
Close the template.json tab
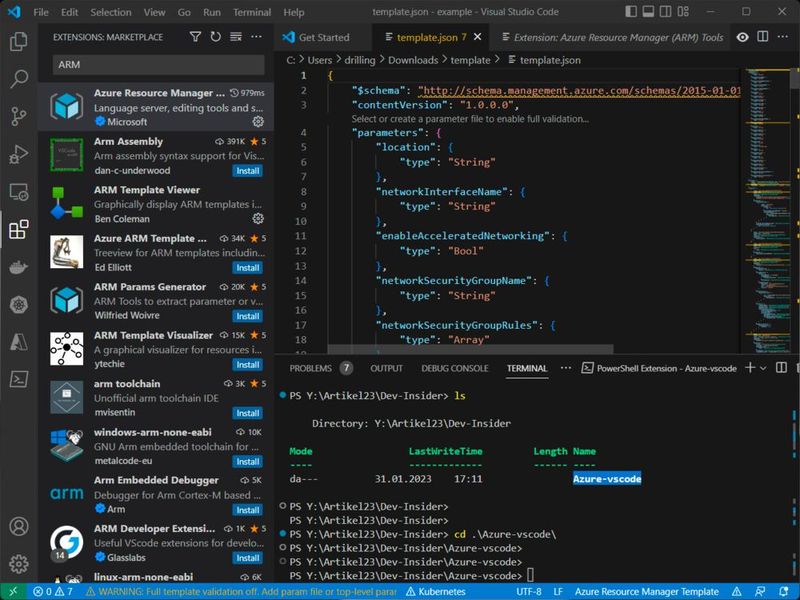478,37
